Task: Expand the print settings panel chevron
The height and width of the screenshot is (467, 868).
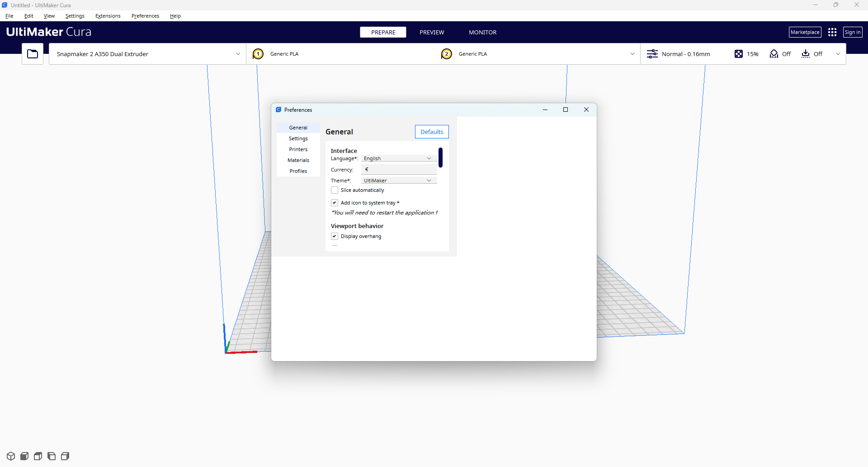Action: (838, 54)
